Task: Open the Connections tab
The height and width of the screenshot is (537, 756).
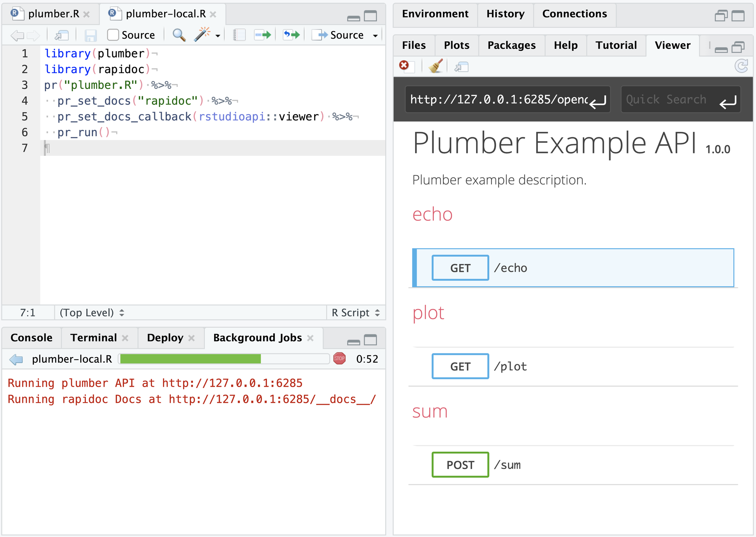Action: (574, 14)
